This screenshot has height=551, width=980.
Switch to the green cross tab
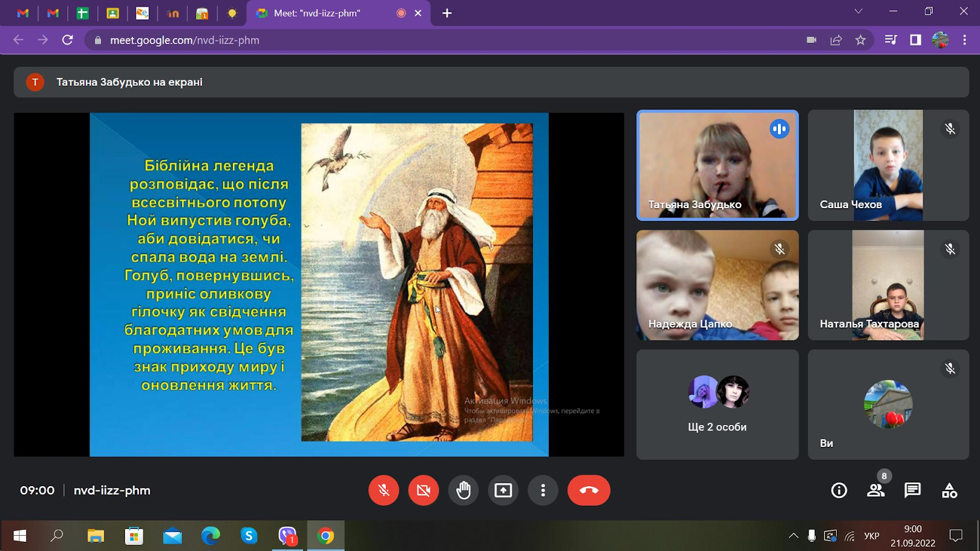83,13
